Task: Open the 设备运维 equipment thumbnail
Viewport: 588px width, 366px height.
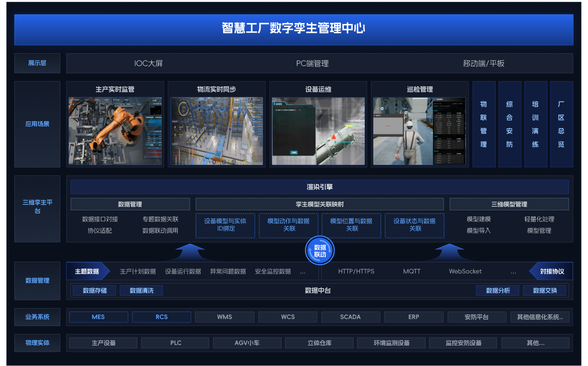Action: [318, 131]
